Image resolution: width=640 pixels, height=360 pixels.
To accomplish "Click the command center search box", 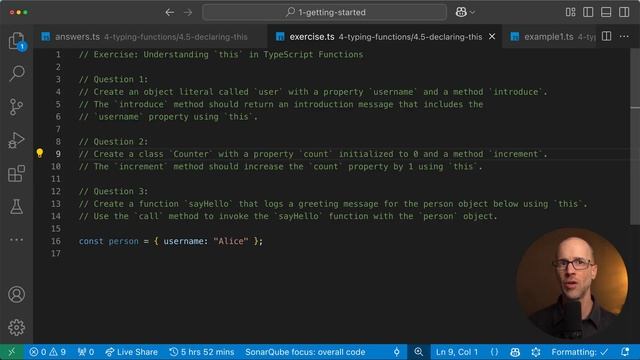I will (324, 12).
